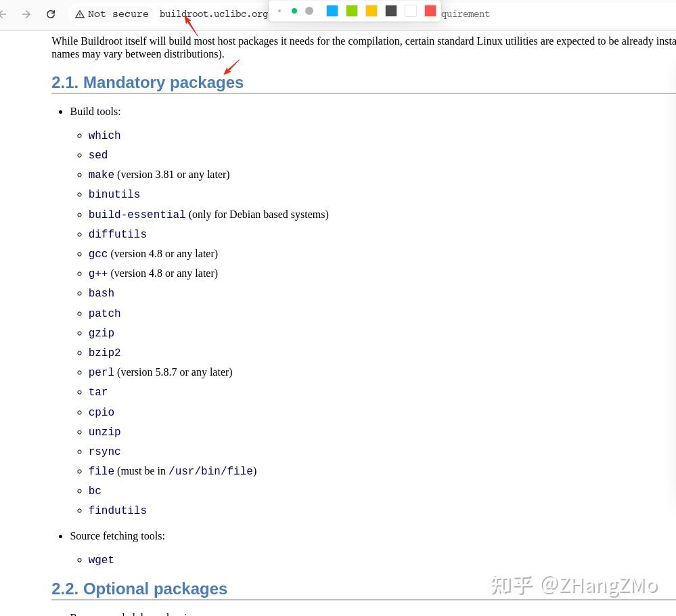Image resolution: width=676 pixels, height=616 pixels.
Task: Click the 'make' package name
Action: coord(101,175)
